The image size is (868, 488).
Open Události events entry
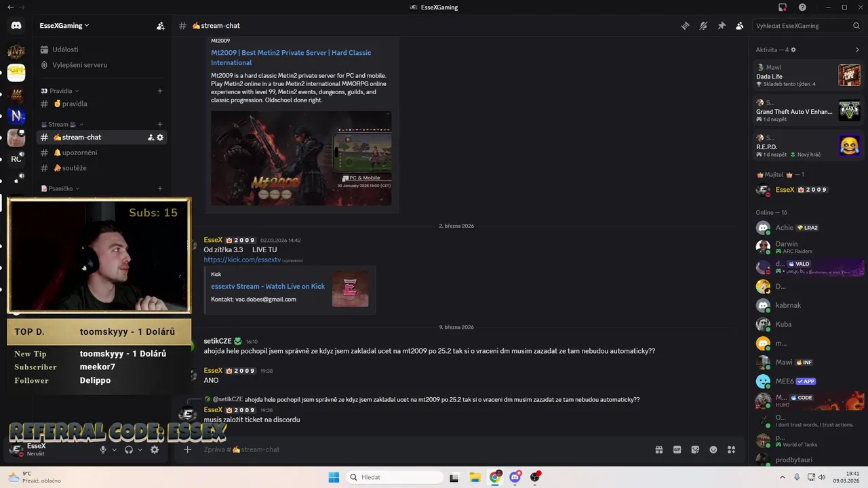pyautogui.click(x=65, y=49)
